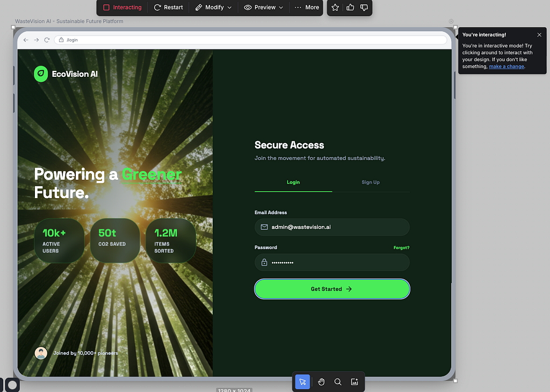Click the 10k+ Active Users card
550x392 pixels.
click(x=59, y=241)
